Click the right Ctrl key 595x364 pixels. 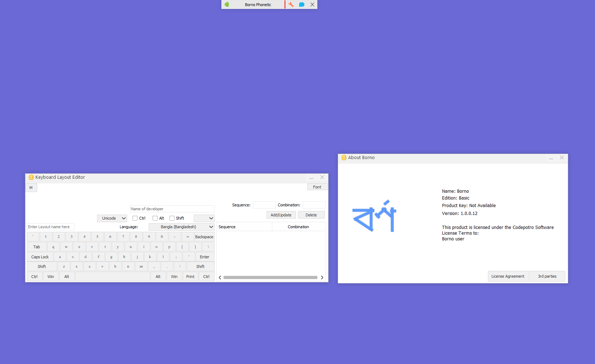coord(206,277)
